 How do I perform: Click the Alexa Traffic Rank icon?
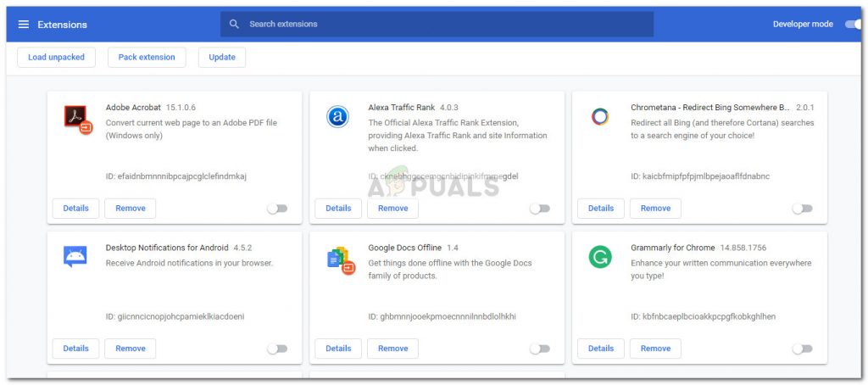point(337,117)
